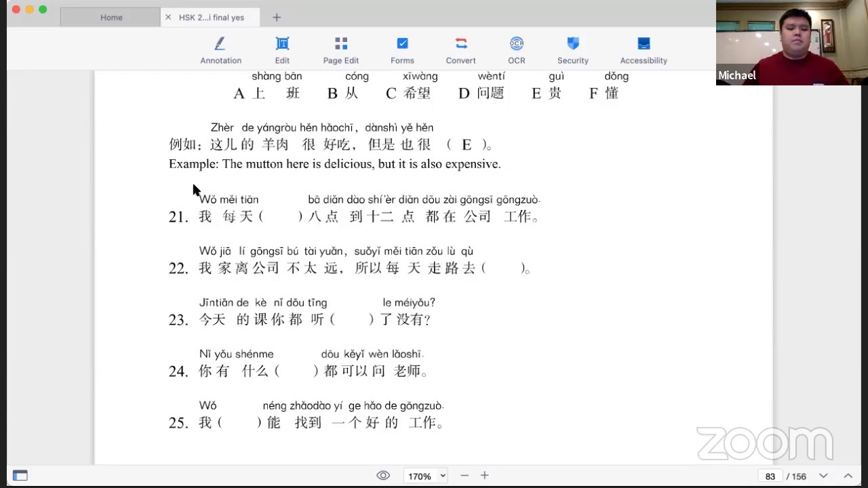Toggle the sidebar panel icon at bottom left
The image size is (868, 488).
(x=20, y=476)
